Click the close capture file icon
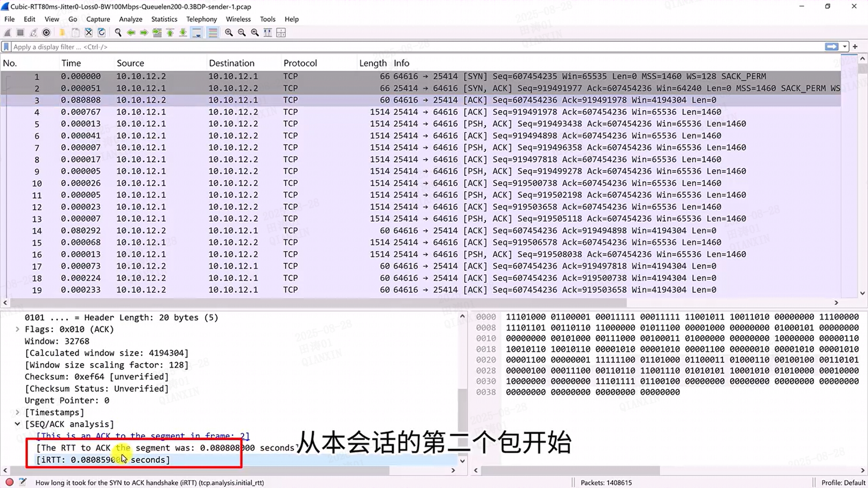The image size is (868, 488). click(x=89, y=33)
